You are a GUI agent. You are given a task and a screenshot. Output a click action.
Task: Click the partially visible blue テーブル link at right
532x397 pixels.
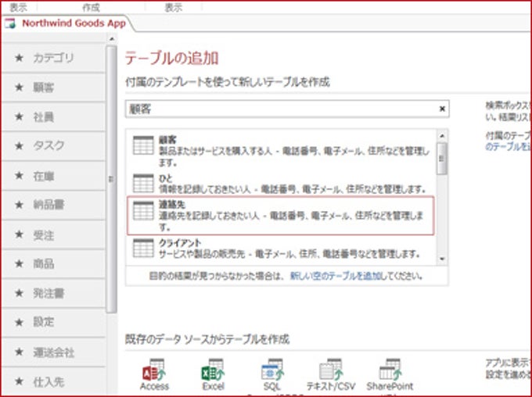(508, 147)
